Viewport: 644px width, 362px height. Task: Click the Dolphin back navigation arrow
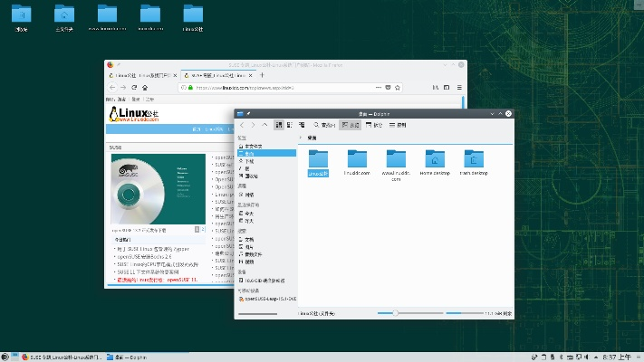243,125
